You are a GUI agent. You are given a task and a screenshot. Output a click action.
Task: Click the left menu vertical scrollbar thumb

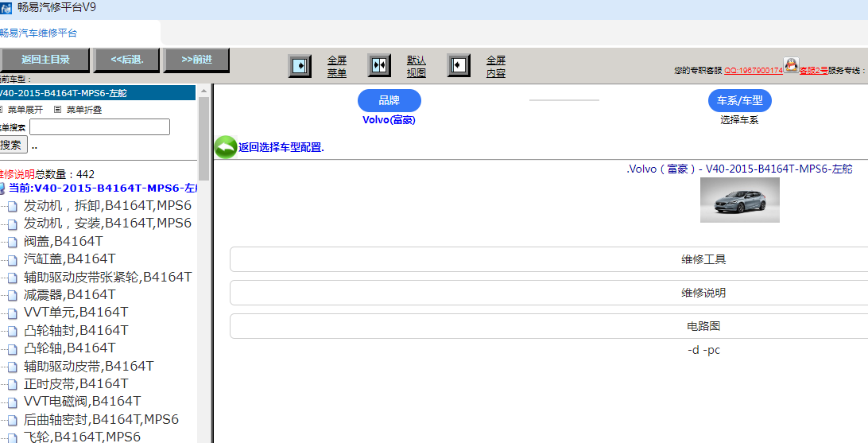[x=203, y=138]
